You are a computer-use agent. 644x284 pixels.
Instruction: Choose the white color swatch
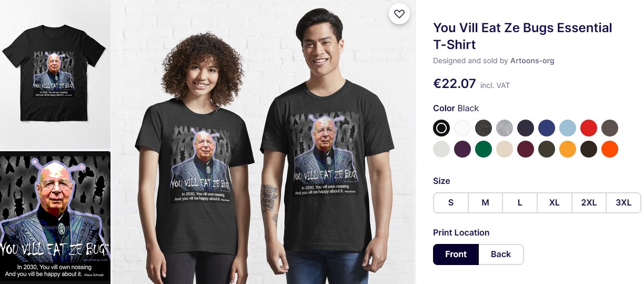point(462,128)
